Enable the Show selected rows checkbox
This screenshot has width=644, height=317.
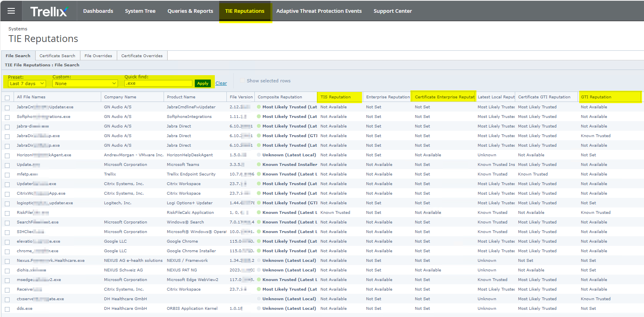pos(242,81)
